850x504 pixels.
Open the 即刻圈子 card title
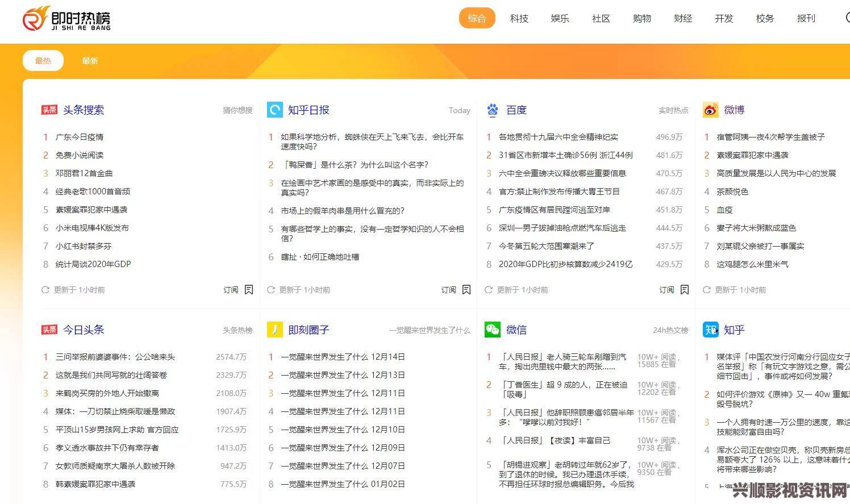pyautogui.click(x=309, y=330)
